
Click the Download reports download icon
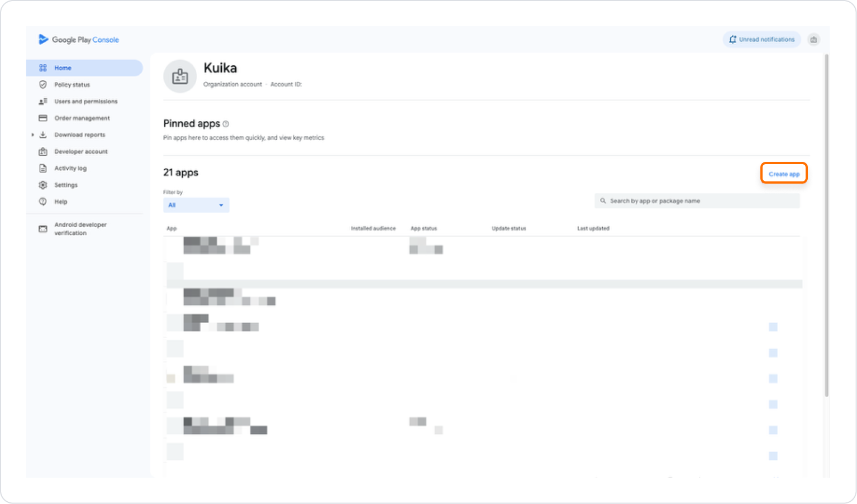(43, 135)
